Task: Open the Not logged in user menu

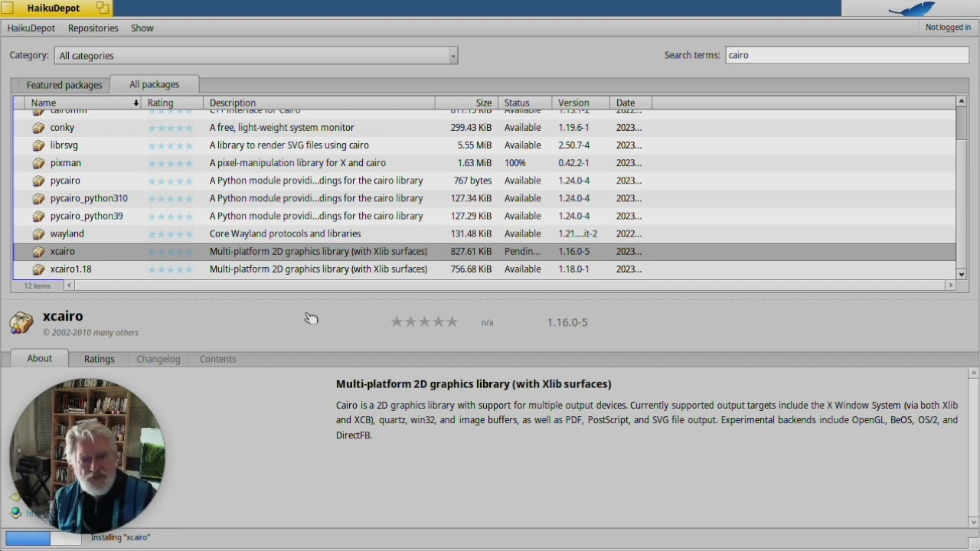Action: [x=948, y=28]
